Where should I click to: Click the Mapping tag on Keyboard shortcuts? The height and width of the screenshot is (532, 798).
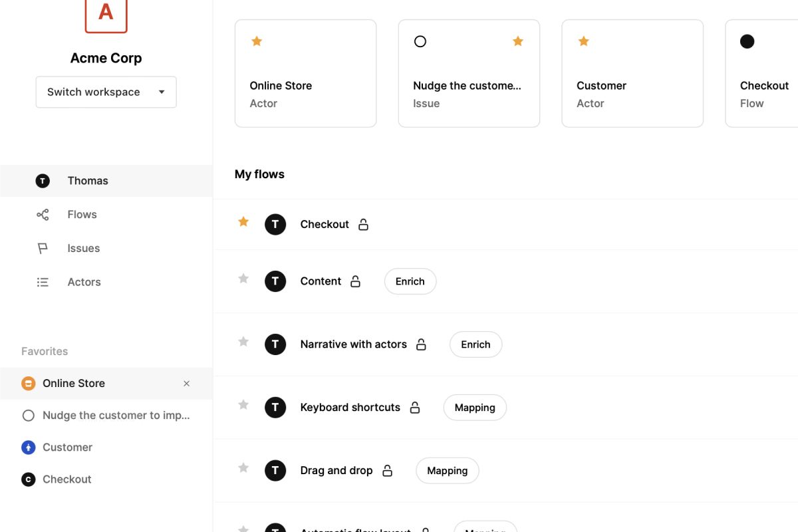click(x=475, y=408)
